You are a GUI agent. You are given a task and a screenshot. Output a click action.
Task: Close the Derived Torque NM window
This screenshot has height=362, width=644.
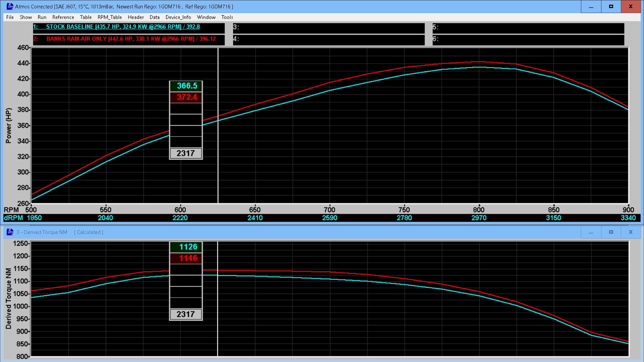point(631,232)
